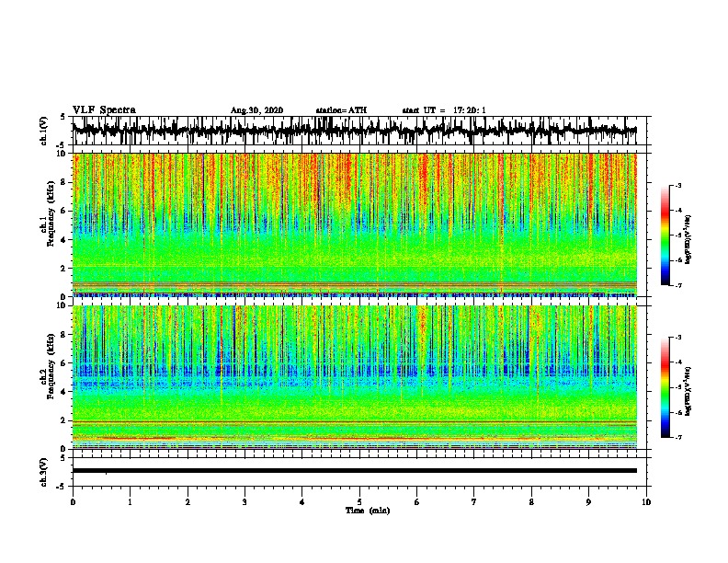Click the ch.1 frequency tick label "4"

click(63, 240)
